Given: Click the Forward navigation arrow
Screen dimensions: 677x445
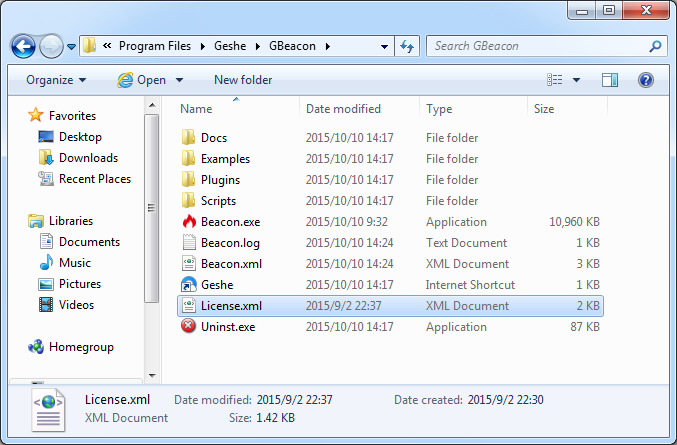Looking at the screenshot, I should (51, 46).
